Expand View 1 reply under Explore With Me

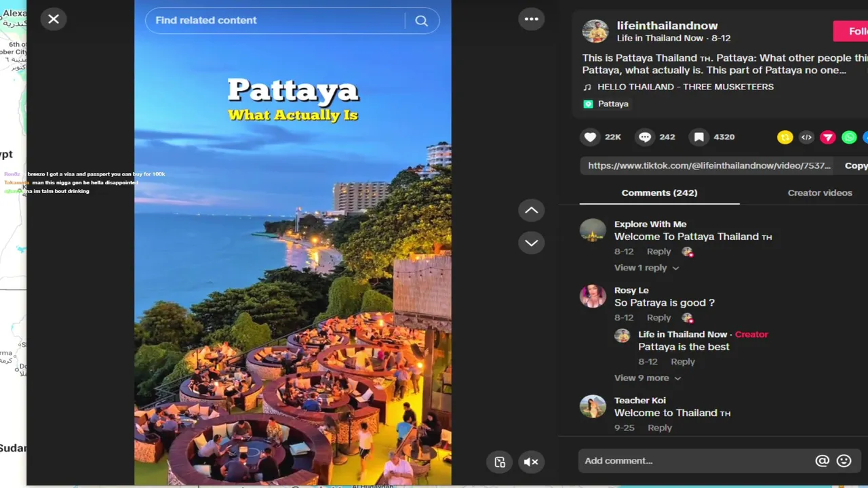[646, 268]
